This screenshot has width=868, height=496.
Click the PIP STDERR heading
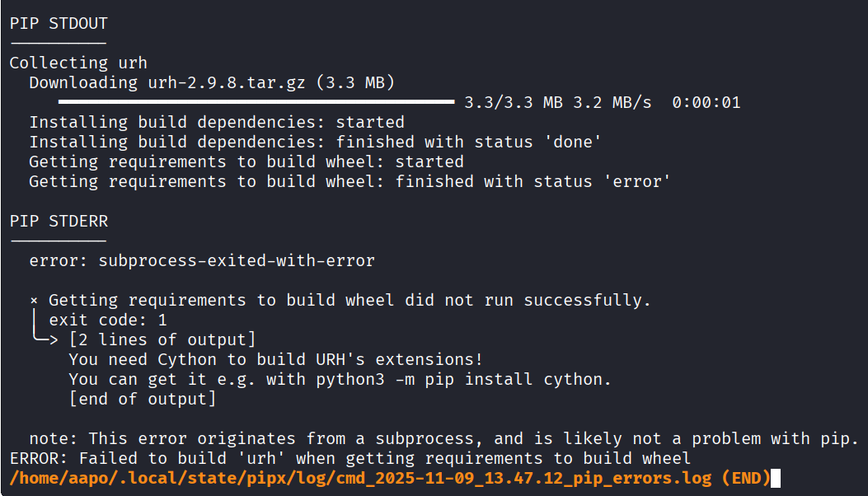click(x=58, y=221)
